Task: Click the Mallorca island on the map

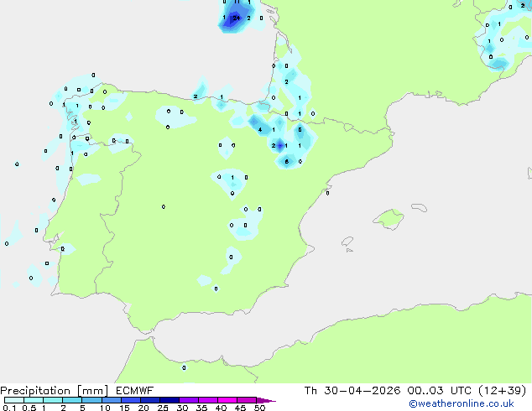Action: pyautogui.click(x=389, y=219)
